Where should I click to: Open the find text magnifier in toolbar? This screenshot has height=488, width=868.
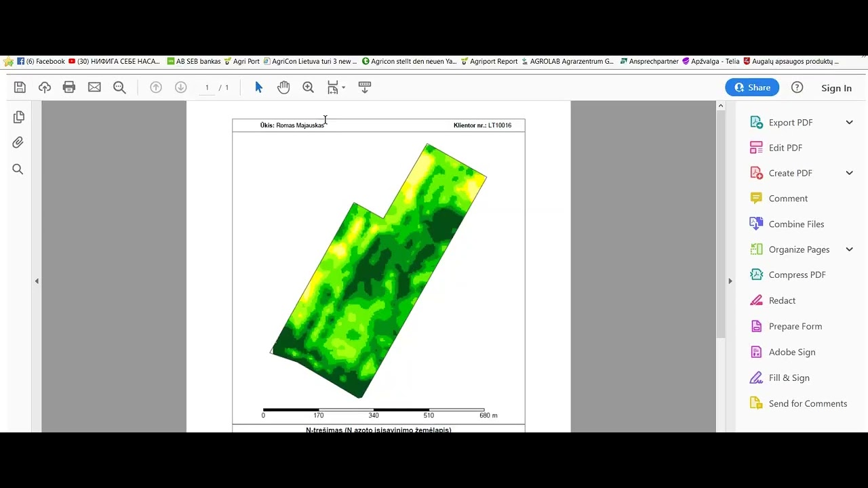120,87
